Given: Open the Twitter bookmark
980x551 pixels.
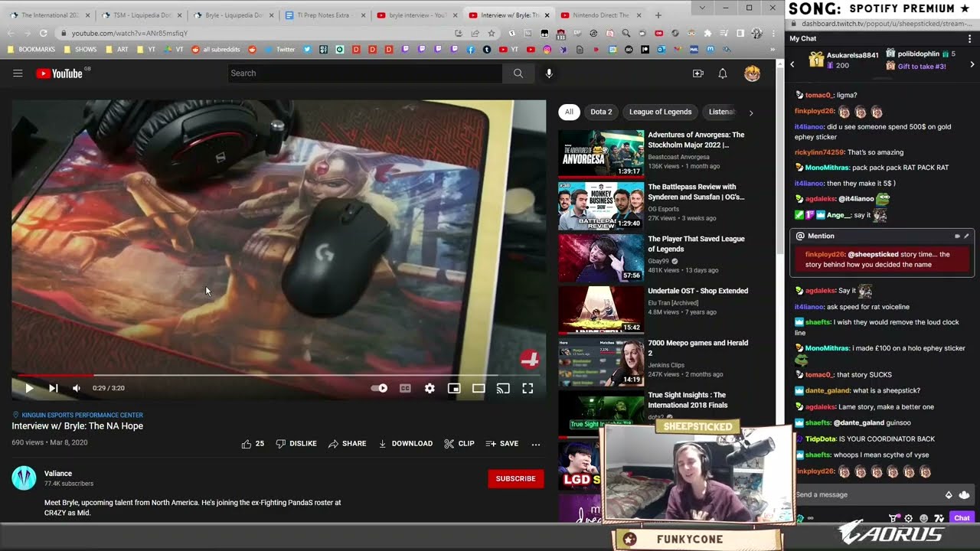Looking at the screenshot, I should pos(280,49).
